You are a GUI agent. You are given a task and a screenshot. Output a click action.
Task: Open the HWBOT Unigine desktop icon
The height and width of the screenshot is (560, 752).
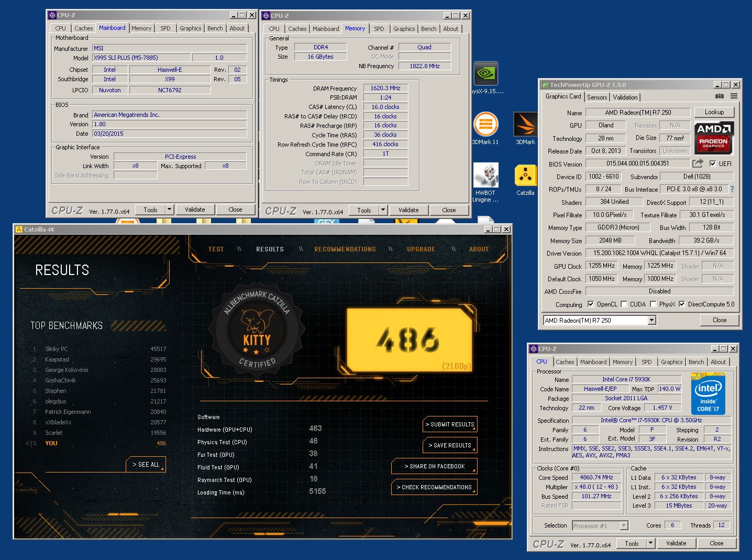click(x=485, y=175)
